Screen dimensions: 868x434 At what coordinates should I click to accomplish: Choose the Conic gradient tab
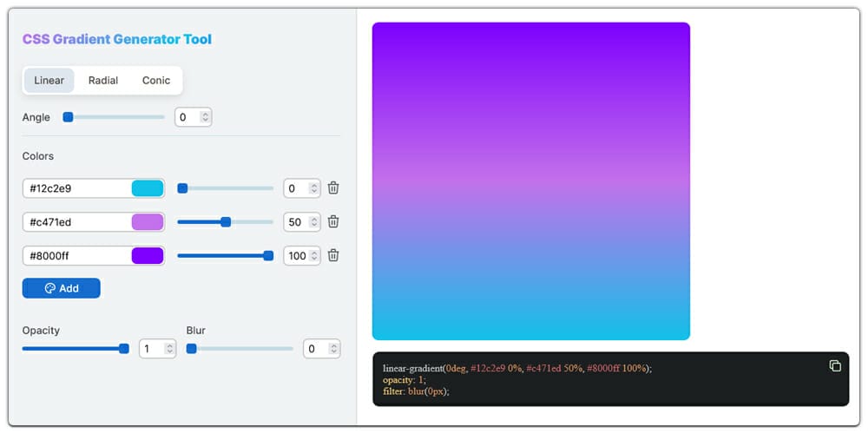[156, 81]
